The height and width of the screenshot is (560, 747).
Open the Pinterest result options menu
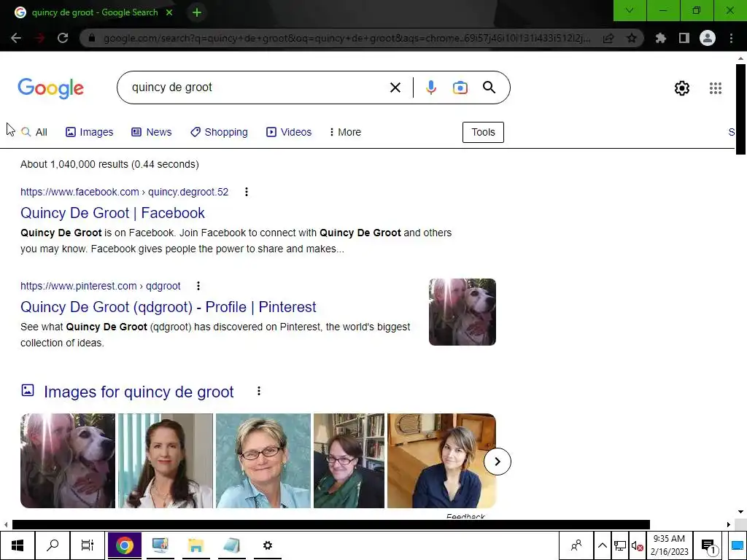pyautogui.click(x=198, y=286)
